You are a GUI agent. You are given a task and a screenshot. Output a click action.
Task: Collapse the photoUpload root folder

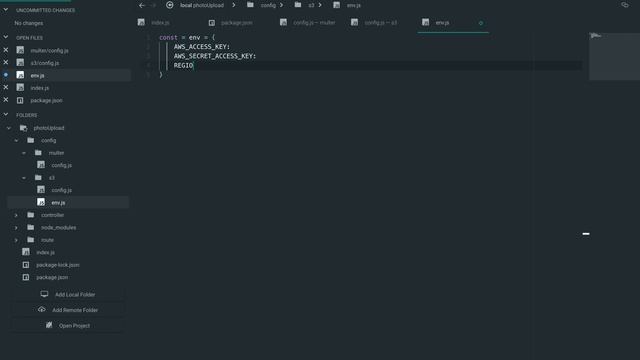coord(9,128)
